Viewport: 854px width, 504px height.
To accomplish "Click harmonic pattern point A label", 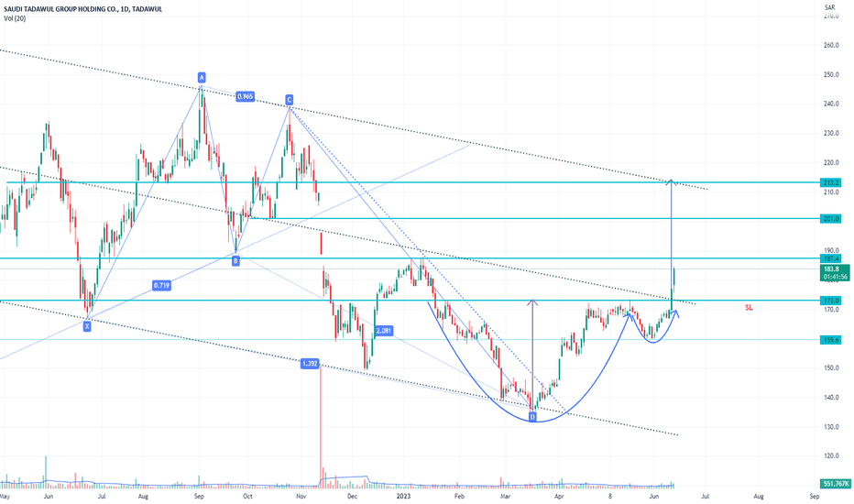I will 202,77.
